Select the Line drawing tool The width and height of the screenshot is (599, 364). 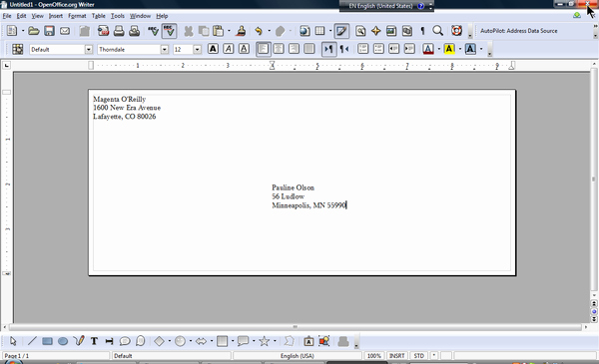[x=32, y=341]
